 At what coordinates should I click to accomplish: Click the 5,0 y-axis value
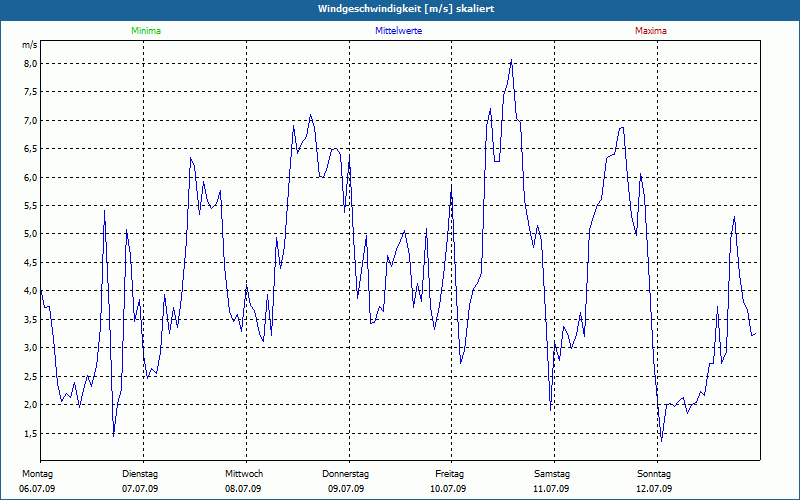click(x=30, y=234)
